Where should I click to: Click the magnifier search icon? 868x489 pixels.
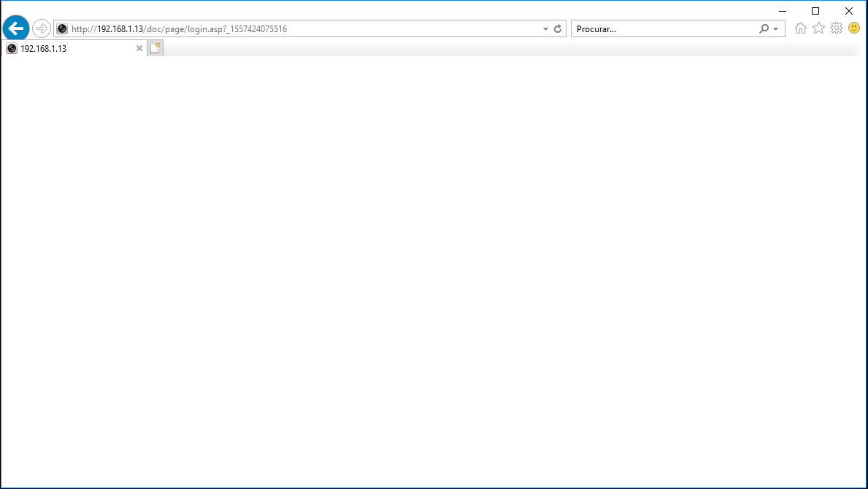(x=764, y=29)
